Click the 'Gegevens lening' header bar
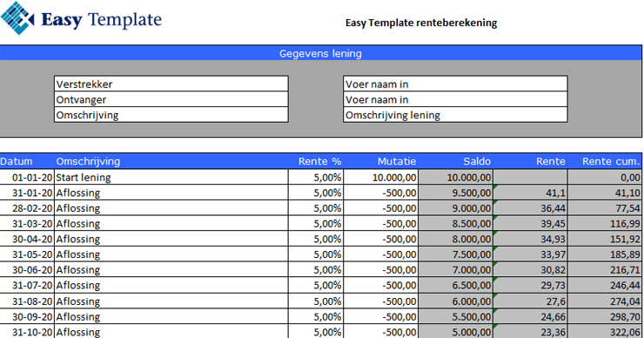644x338 pixels. coord(321,53)
